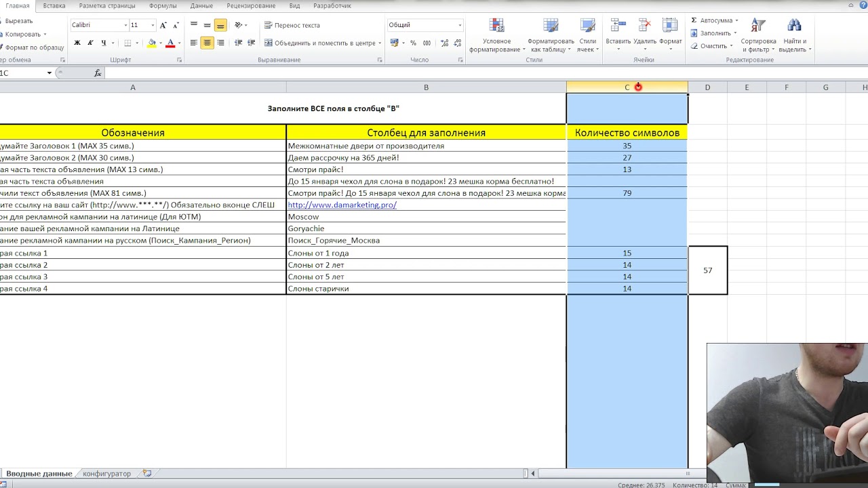
Task: Click the fx insert function icon
Action: click(x=98, y=73)
